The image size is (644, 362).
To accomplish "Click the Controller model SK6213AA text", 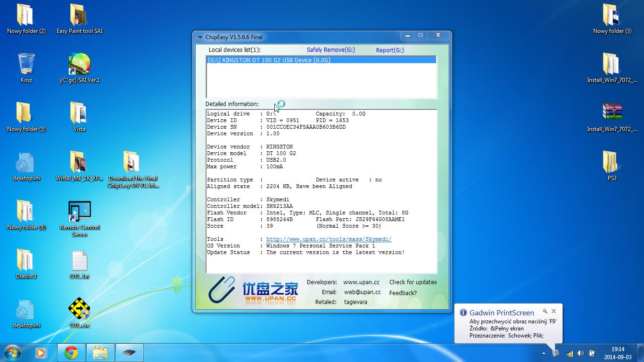I will tap(279, 206).
